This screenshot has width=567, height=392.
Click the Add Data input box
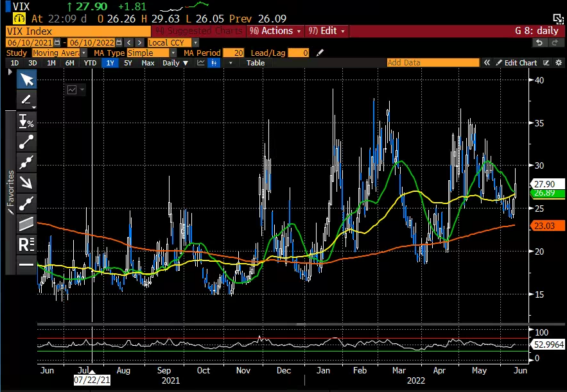433,63
